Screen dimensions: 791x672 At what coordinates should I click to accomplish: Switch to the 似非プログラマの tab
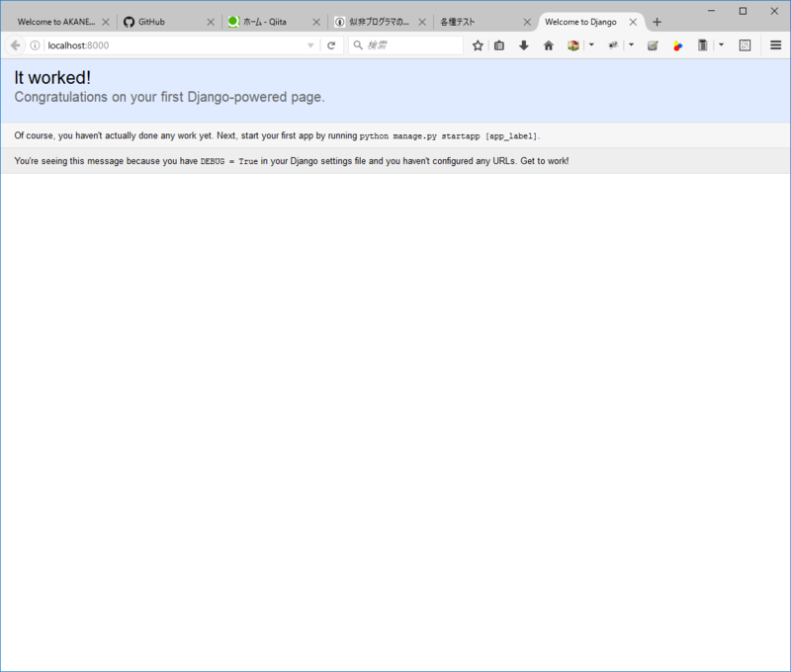[x=379, y=22]
